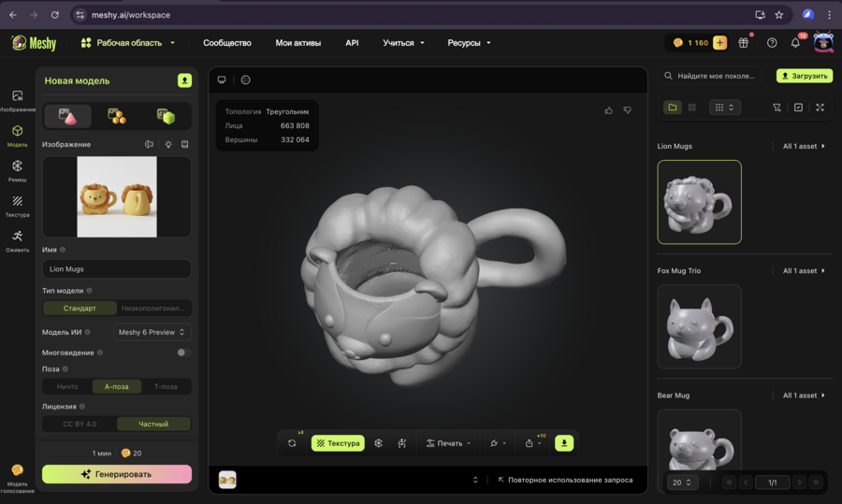Open the Рабочая область dropdown

click(128, 43)
